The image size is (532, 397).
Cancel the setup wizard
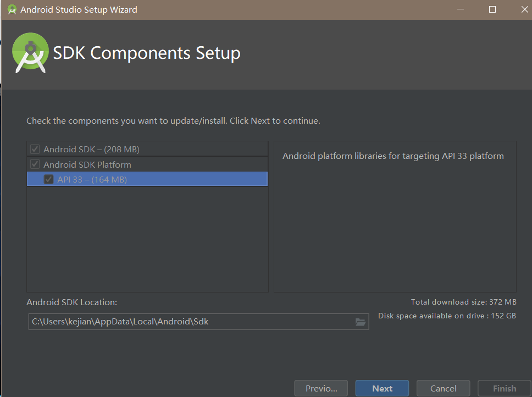[x=443, y=388]
